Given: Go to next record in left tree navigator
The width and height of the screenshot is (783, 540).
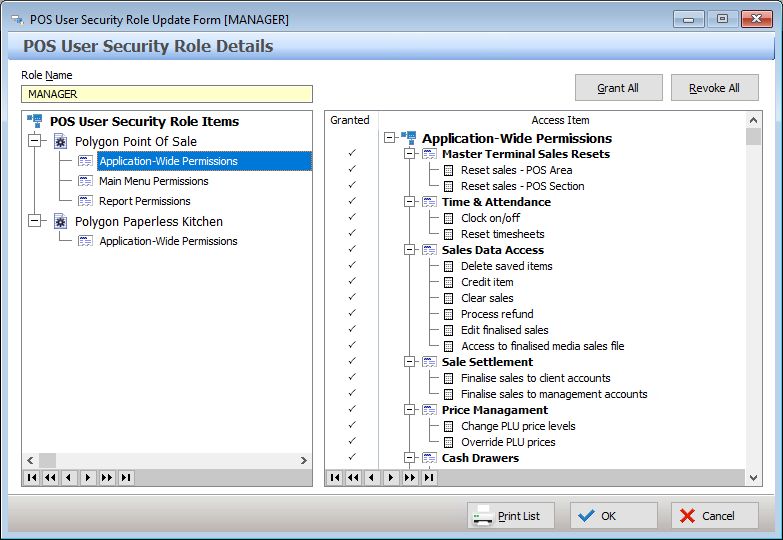Looking at the screenshot, I should (88, 478).
